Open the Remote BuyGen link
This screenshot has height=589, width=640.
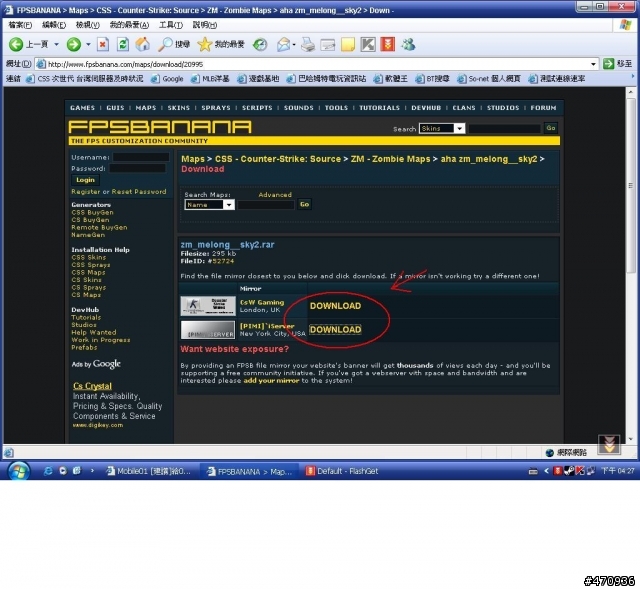click(99, 227)
